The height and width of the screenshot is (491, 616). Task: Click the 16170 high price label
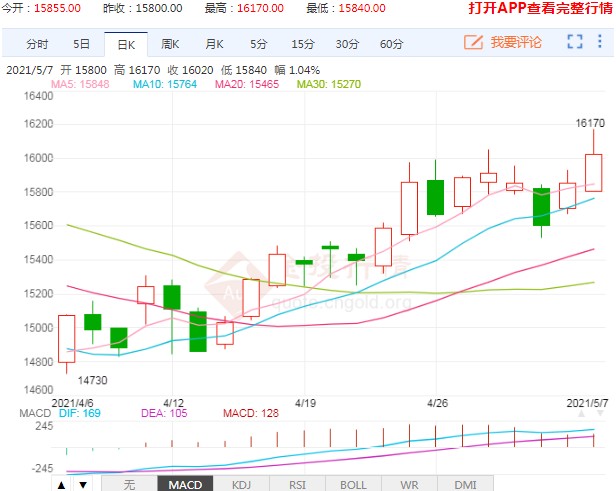pos(590,123)
